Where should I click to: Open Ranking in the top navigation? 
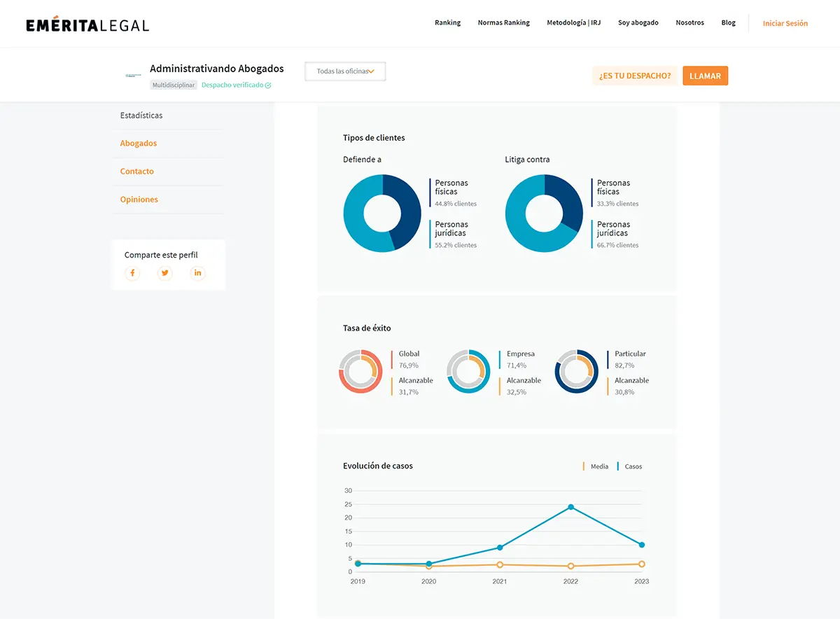coord(447,23)
